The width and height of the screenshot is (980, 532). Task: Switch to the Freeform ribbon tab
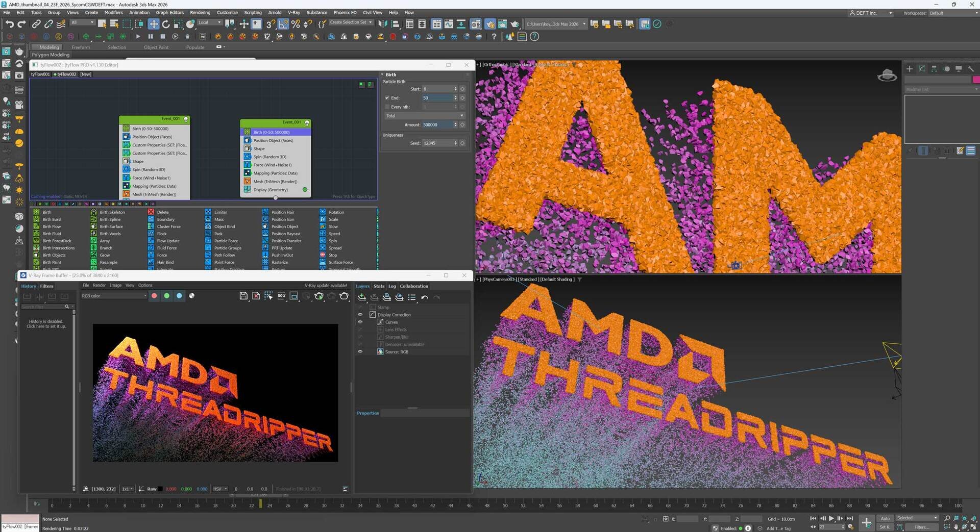(x=81, y=47)
